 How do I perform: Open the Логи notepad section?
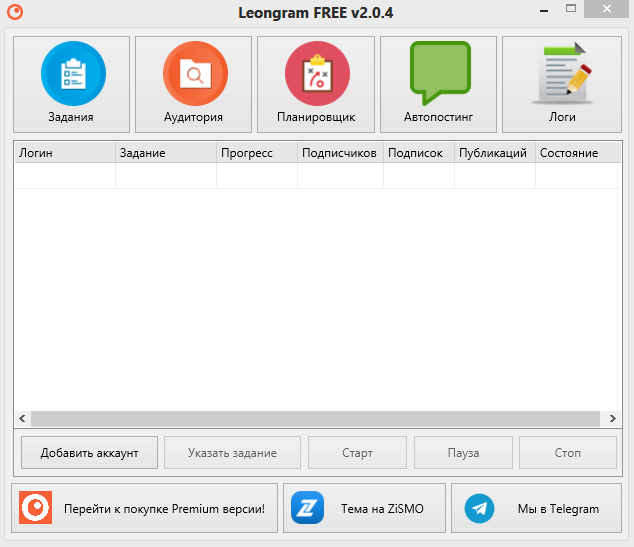tap(562, 84)
